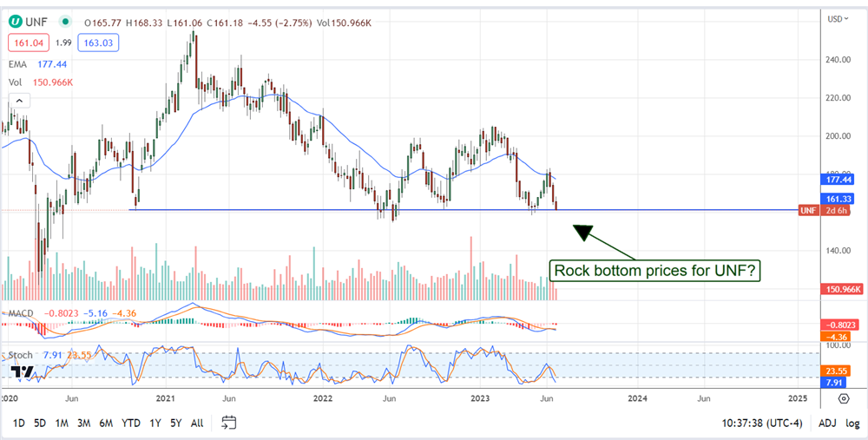Click the 240.00 price axis label

pos(839,59)
